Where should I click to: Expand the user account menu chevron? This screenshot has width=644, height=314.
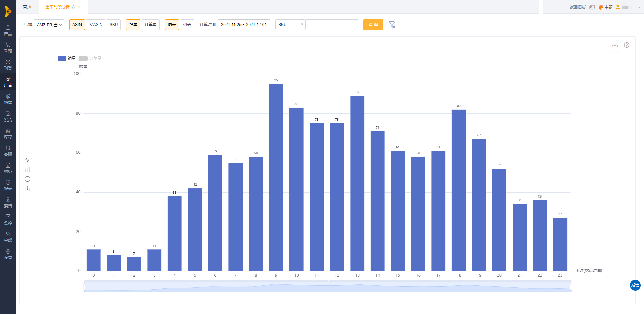(x=638, y=7)
